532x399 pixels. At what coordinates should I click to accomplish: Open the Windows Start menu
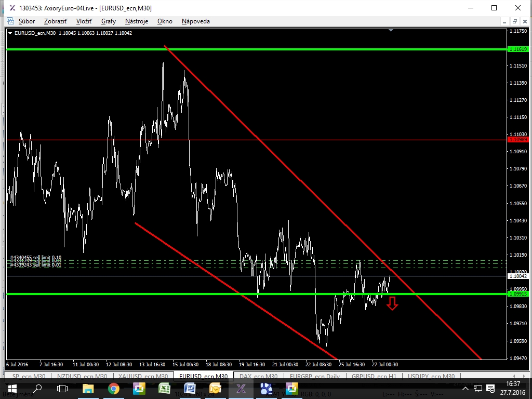click(12, 389)
